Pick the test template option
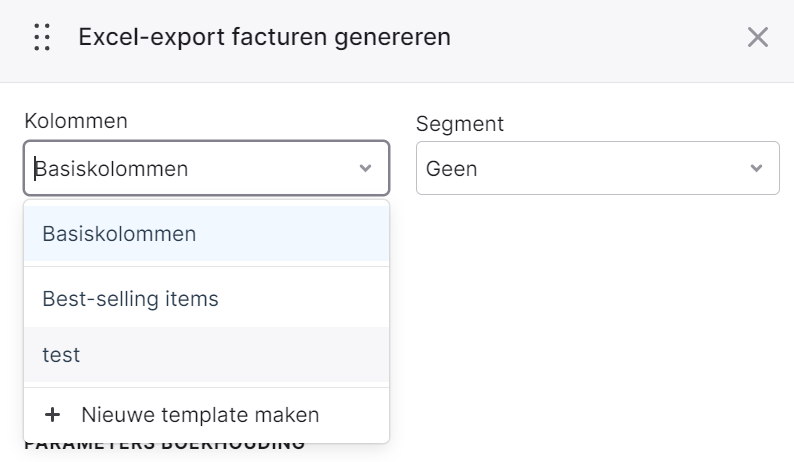Image resolution: width=794 pixels, height=462 pixels. pyautogui.click(x=207, y=355)
